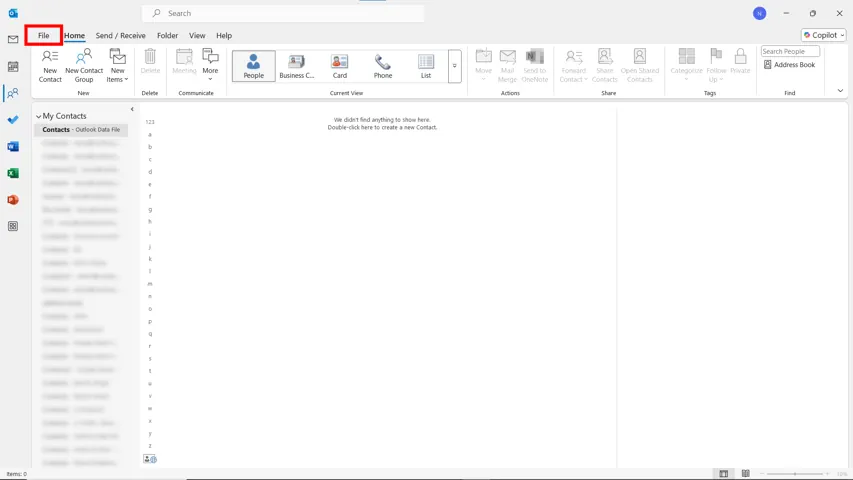Jump to 123 in the index
Image resolution: width=853 pixels, height=480 pixels.
150,122
